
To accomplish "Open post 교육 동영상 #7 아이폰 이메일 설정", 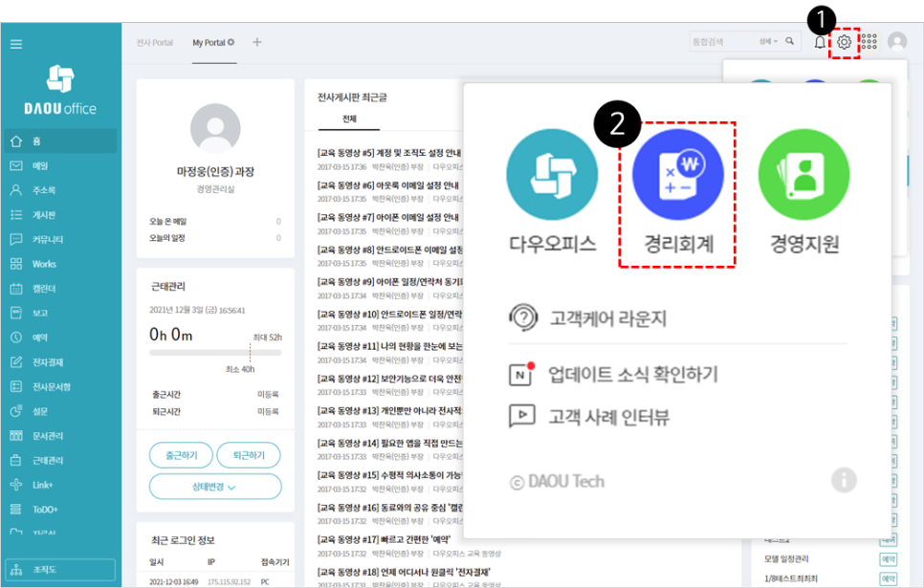I will [x=387, y=217].
